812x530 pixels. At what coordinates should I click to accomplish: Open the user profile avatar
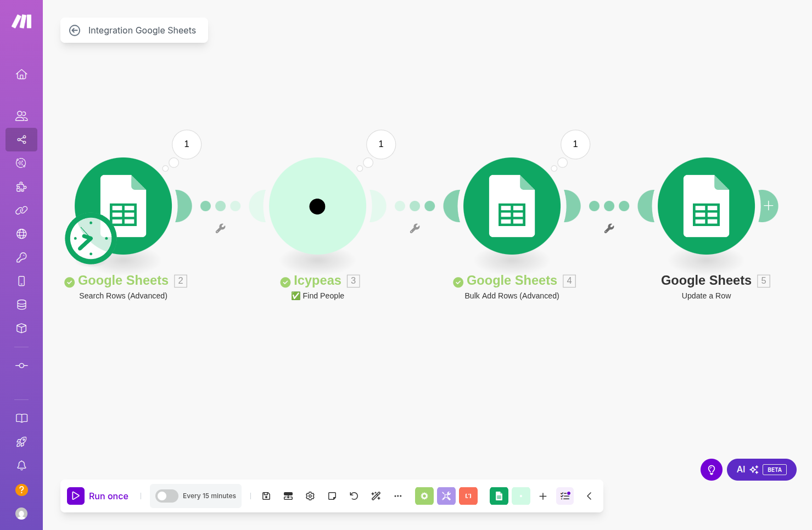click(x=21, y=514)
